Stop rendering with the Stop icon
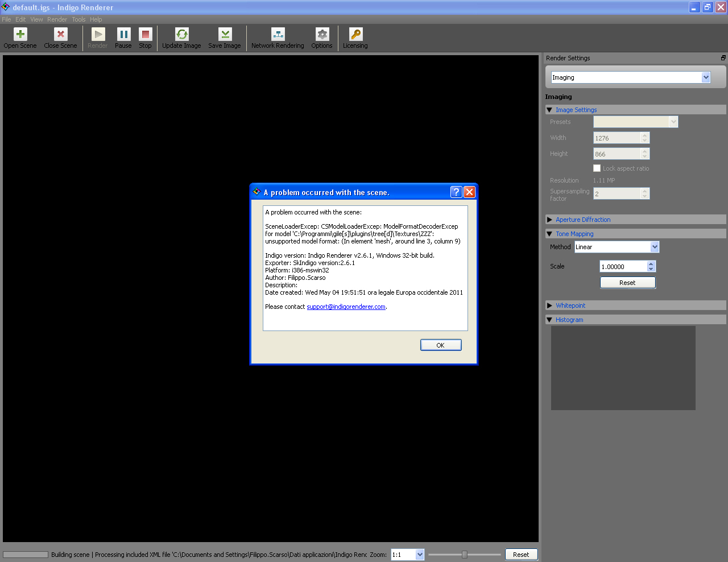728x562 pixels. tap(146, 34)
